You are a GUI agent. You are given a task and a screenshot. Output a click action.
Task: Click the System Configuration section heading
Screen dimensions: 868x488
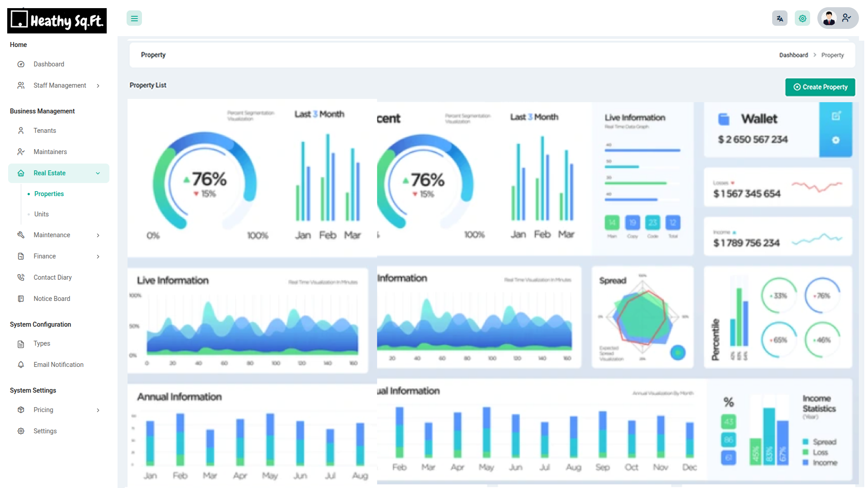(x=41, y=324)
